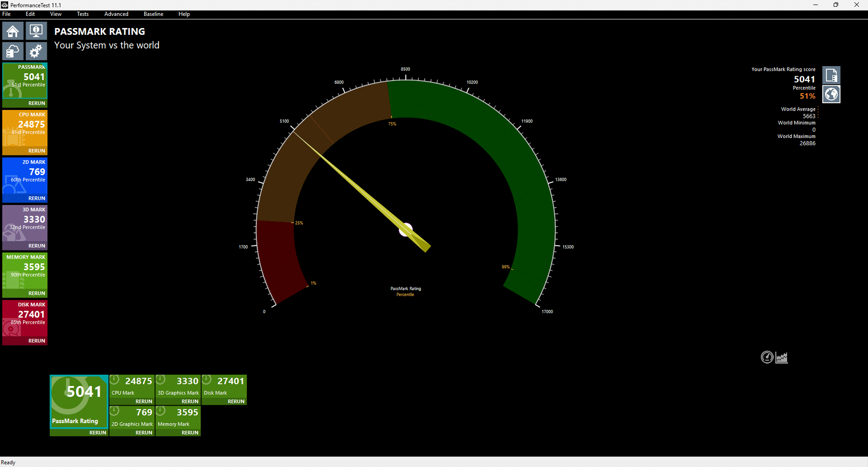Go to the Home screen icon
868x467 pixels.
point(13,31)
